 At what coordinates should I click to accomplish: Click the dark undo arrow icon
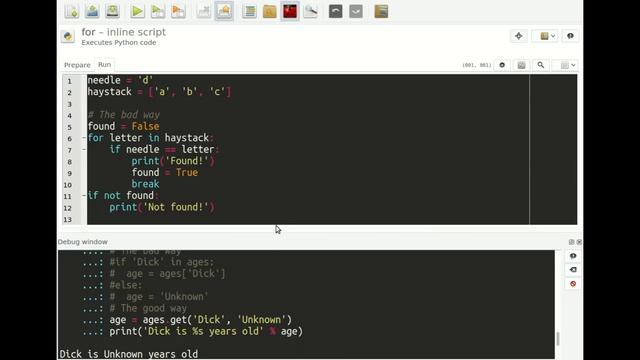[336, 11]
